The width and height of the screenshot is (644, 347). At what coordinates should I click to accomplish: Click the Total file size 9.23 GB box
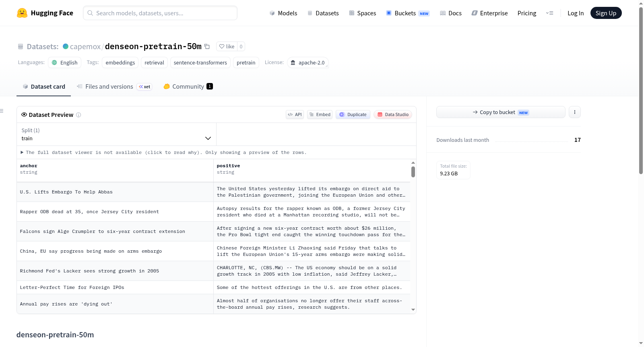click(453, 170)
